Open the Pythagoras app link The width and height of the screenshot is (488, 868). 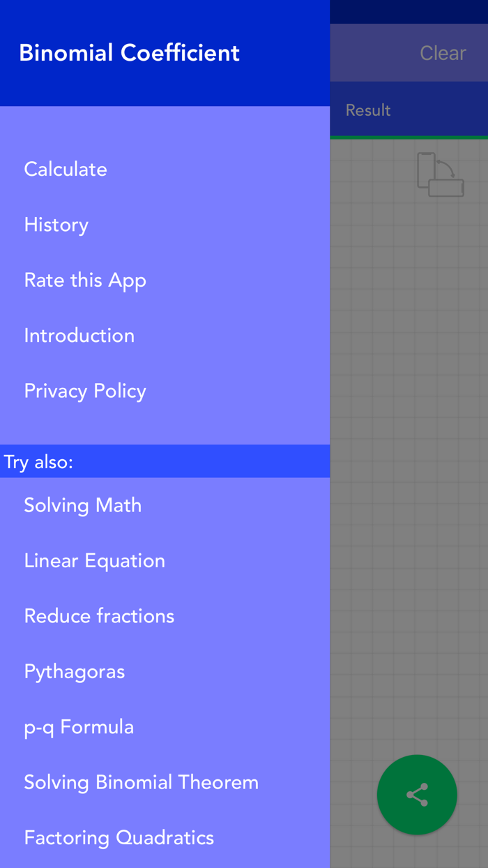pyautogui.click(x=74, y=671)
